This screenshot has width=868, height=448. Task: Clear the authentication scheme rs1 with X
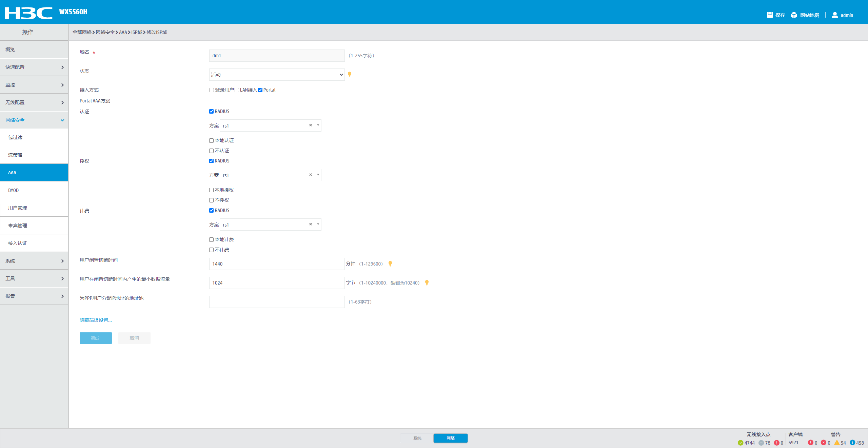click(310, 125)
